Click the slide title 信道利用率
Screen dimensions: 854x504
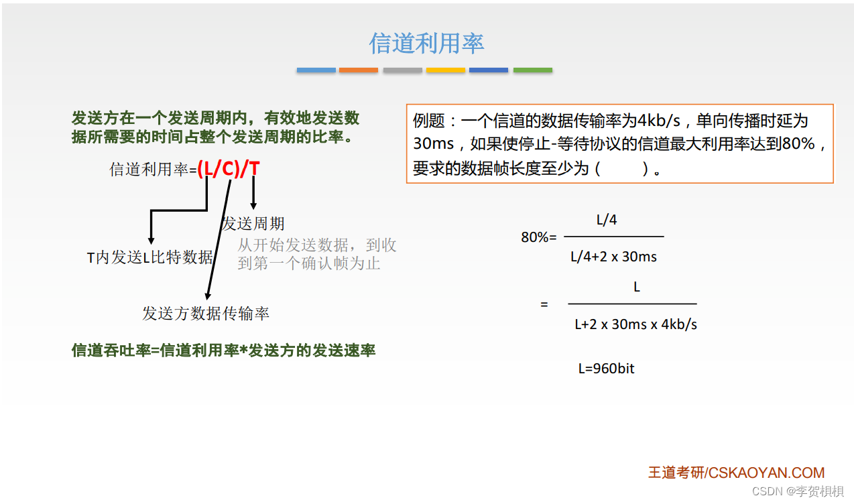426,44
